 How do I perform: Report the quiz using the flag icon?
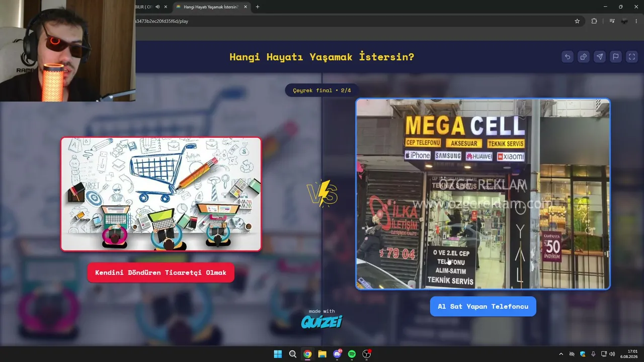click(616, 57)
